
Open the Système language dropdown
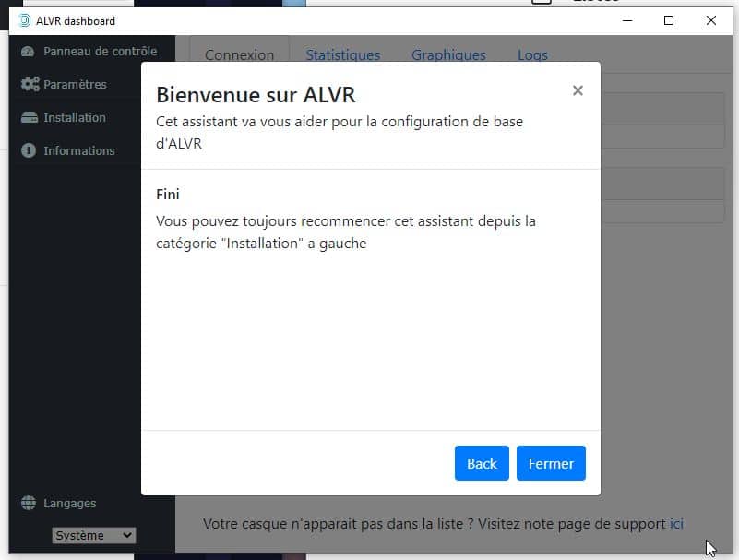click(93, 535)
